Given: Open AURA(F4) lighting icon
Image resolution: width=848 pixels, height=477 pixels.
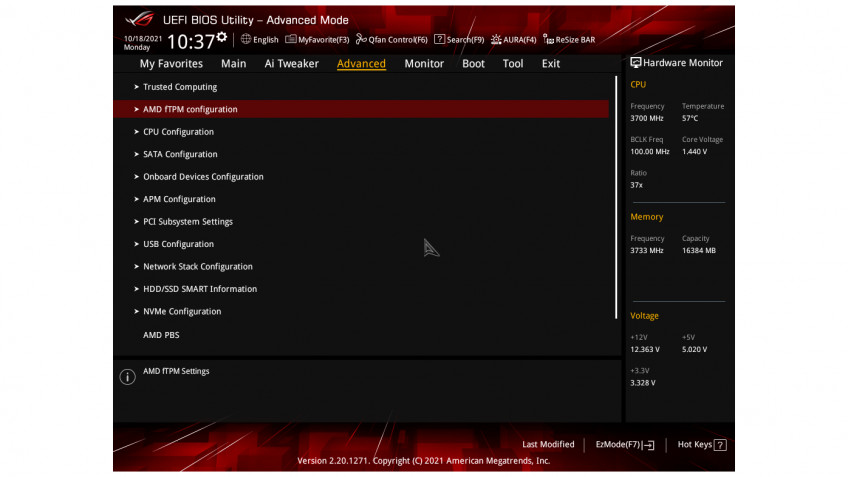Looking at the screenshot, I should [x=496, y=39].
